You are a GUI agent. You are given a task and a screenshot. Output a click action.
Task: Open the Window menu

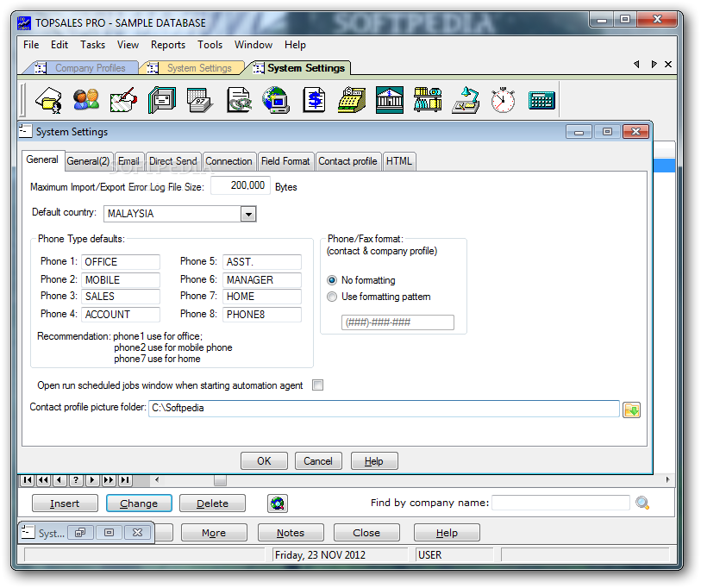pos(253,45)
